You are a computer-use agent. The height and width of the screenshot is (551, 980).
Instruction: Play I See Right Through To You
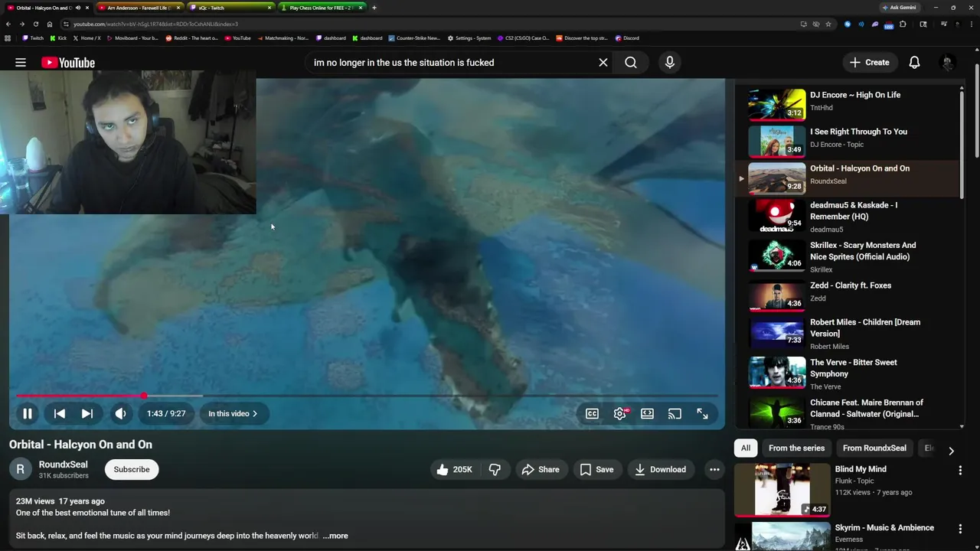pyautogui.click(x=846, y=141)
